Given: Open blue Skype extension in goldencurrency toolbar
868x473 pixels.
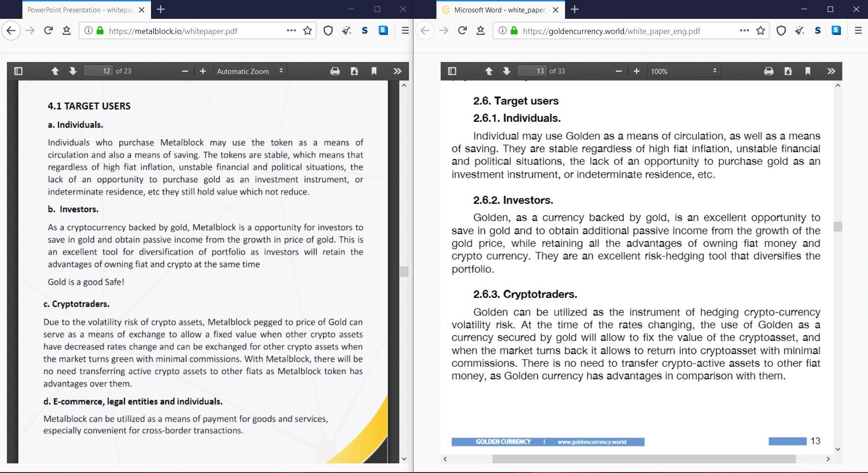Looking at the screenshot, I should coord(836,30).
